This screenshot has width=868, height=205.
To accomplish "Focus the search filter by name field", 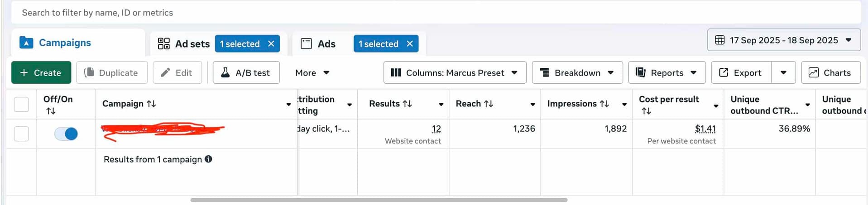I will pos(435,13).
